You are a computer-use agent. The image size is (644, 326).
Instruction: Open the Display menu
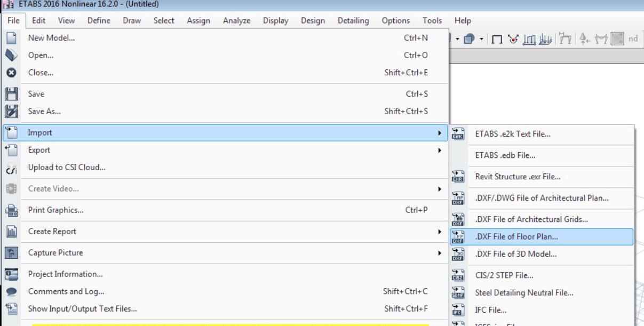tap(276, 20)
